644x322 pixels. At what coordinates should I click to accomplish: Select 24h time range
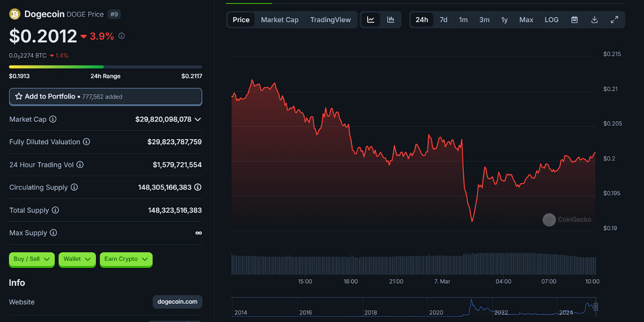(422, 20)
